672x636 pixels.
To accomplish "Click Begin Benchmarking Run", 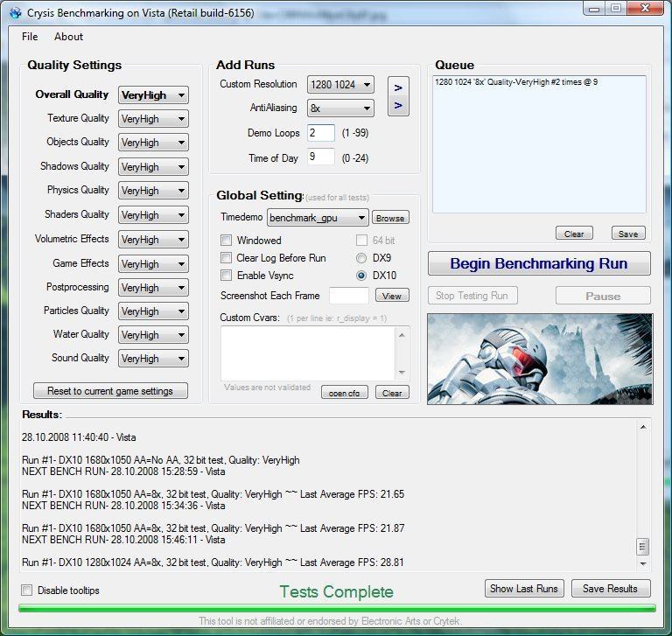I will click(x=539, y=263).
